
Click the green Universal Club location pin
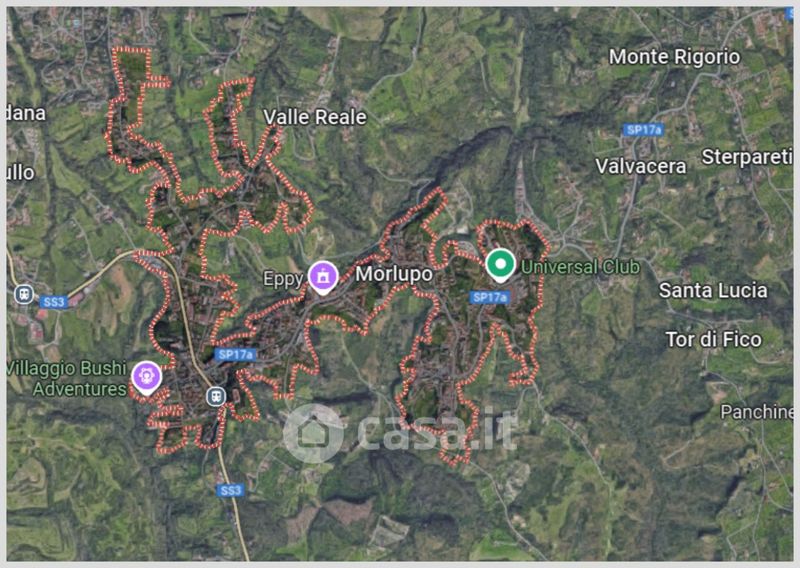tap(500, 265)
